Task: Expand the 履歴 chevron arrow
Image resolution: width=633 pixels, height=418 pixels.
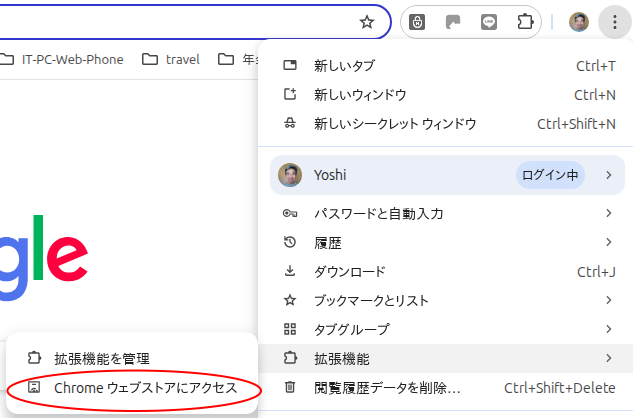Action: pos(609,242)
